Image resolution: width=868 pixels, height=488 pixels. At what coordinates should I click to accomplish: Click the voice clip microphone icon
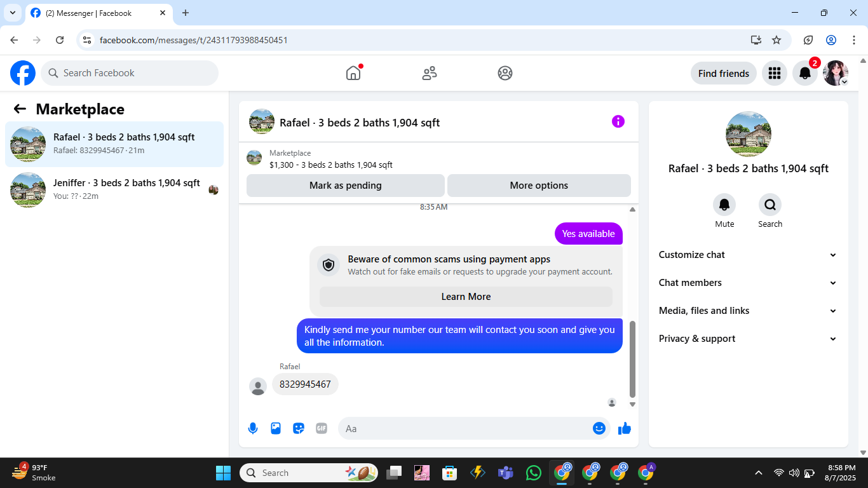click(x=253, y=428)
